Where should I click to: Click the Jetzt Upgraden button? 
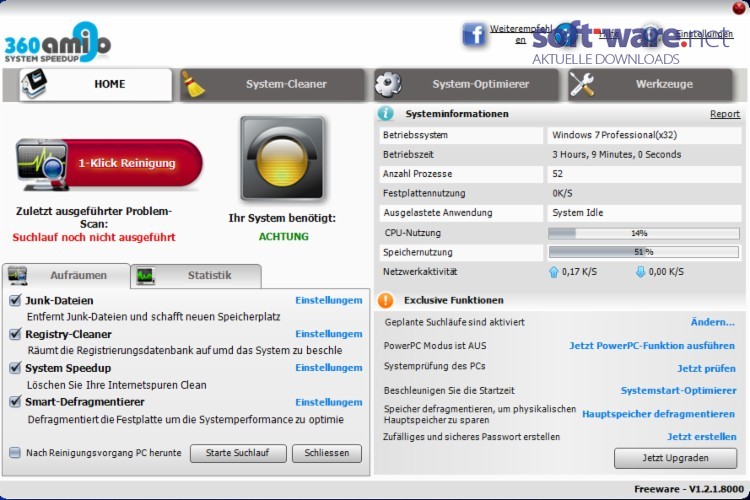pos(675,458)
